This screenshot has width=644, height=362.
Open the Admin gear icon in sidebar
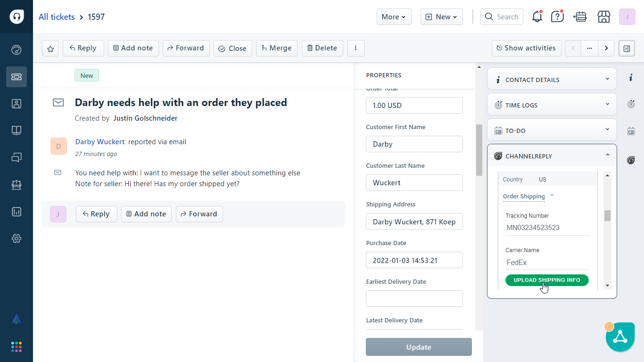coord(17,239)
